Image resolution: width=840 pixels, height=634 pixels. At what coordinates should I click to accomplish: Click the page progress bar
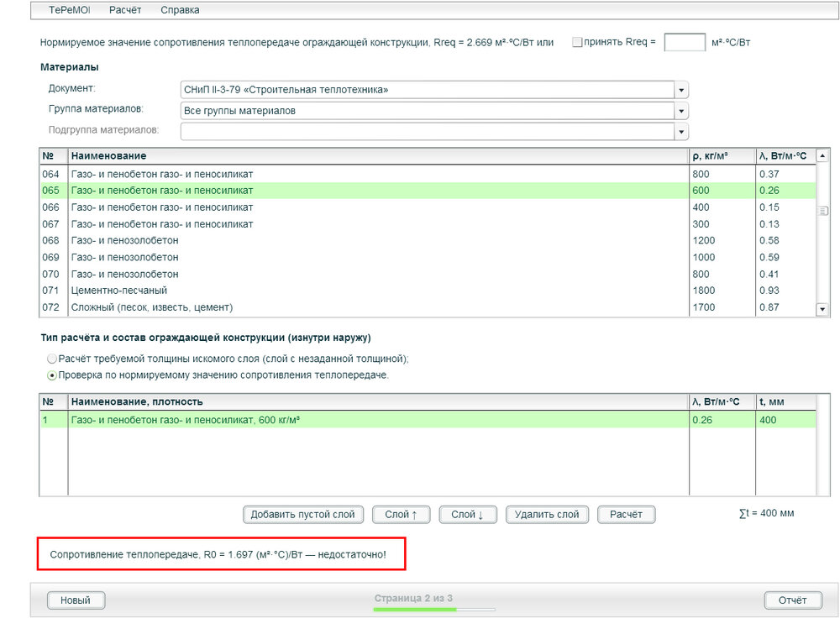coord(434,610)
